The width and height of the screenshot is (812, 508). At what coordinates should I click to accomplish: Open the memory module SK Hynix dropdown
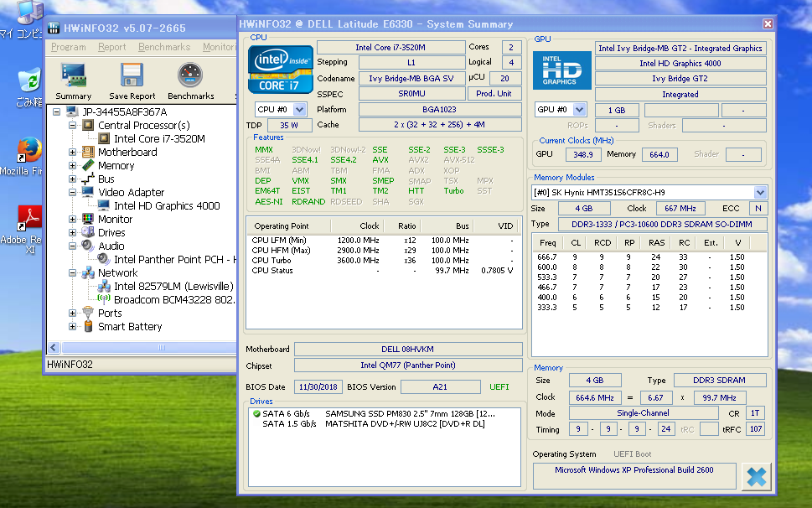click(x=760, y=193)
